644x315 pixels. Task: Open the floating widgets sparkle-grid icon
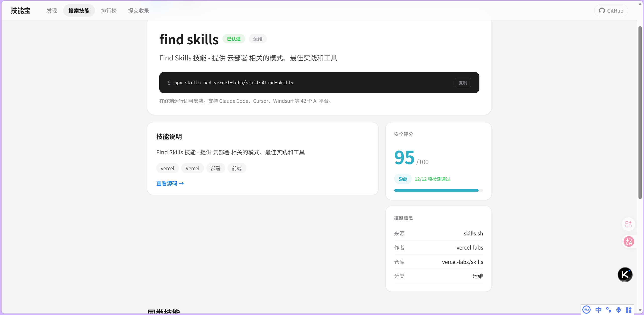coord(628,224)
